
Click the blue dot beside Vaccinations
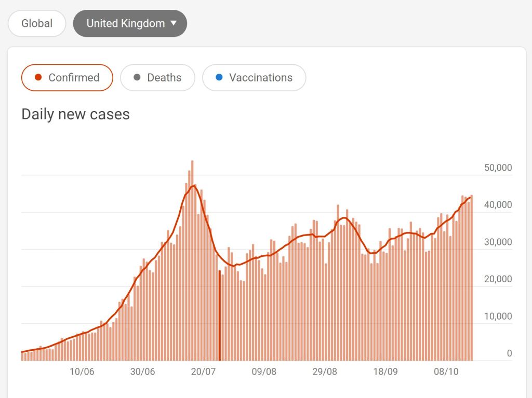[219, 78]
